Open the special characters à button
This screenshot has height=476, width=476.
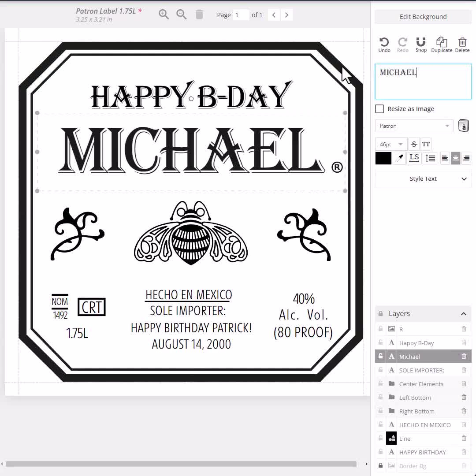tap(463, 126)
